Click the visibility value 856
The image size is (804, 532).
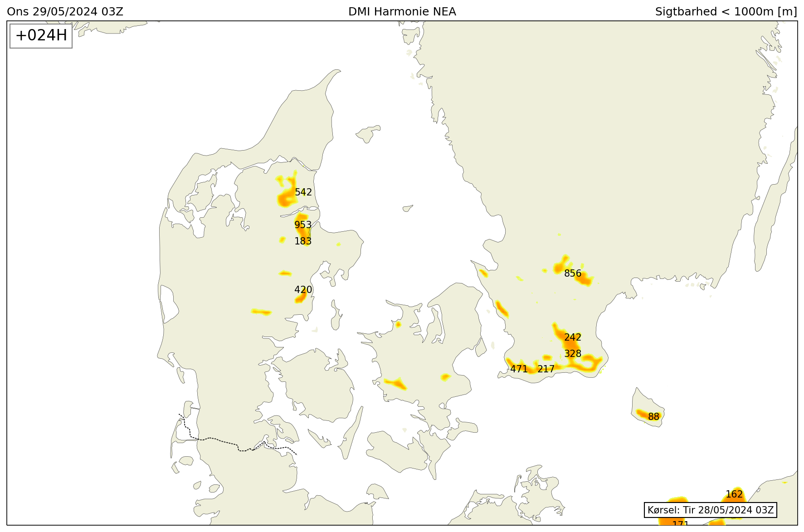pyautogui.click(x=573, y=273)
